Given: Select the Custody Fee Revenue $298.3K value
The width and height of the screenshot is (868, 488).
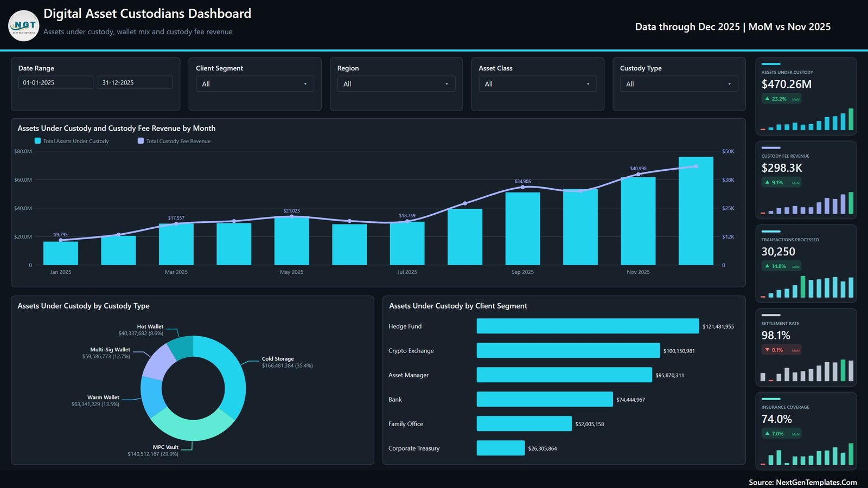Looking at the screenshot, I should (x=782, y=168).
